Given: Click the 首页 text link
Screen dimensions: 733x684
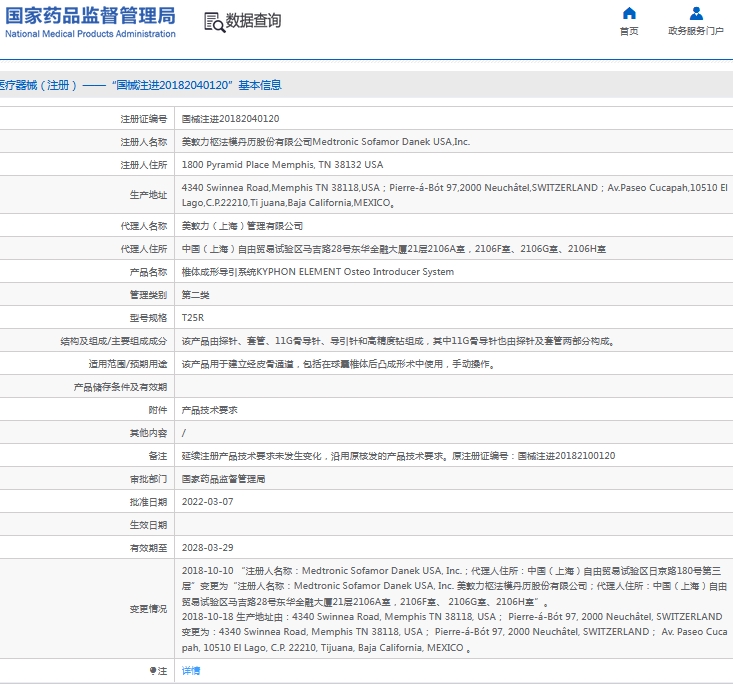Looking at the screenshot, I should coord(629,31).
